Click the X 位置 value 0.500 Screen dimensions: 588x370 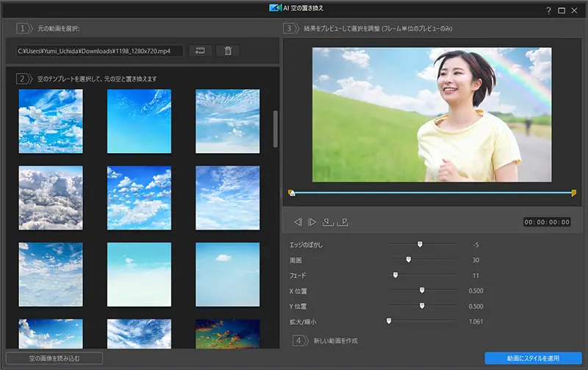[x=476, y=291]
